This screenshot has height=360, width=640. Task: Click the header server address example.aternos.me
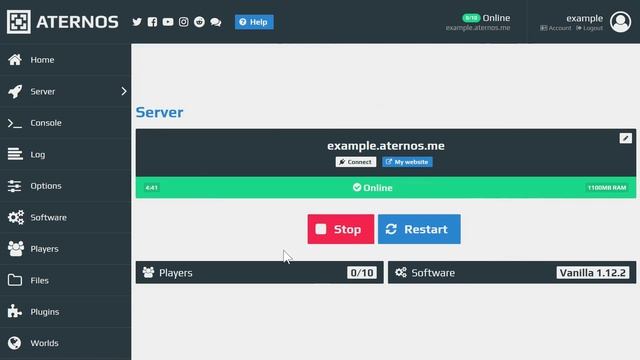tap(478, 28)
